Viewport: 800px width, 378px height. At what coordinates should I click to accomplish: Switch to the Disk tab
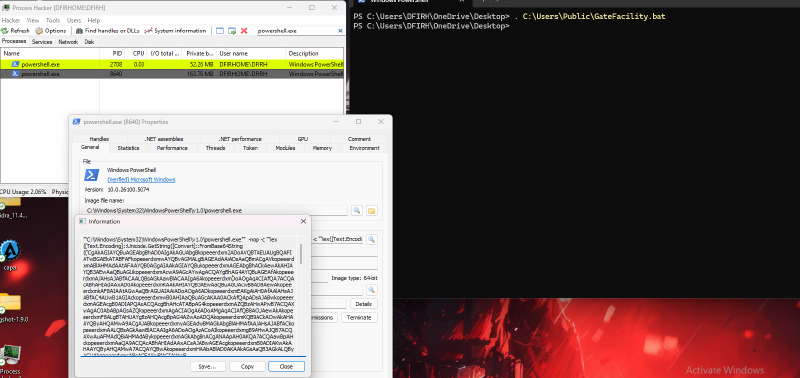89,42
